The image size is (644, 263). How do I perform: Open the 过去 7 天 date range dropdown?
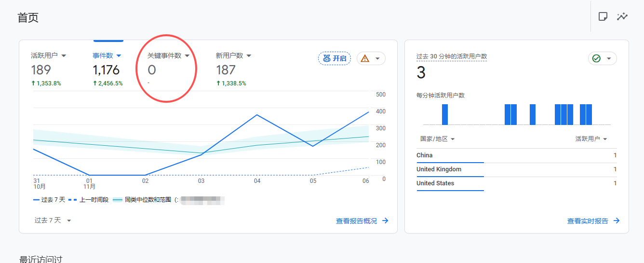click(53, 220)
